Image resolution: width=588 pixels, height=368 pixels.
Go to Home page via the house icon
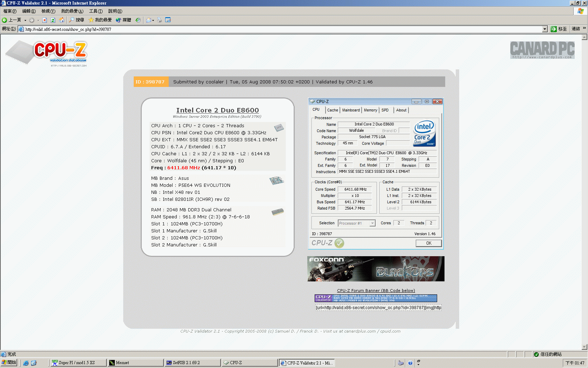pos(62,20)
